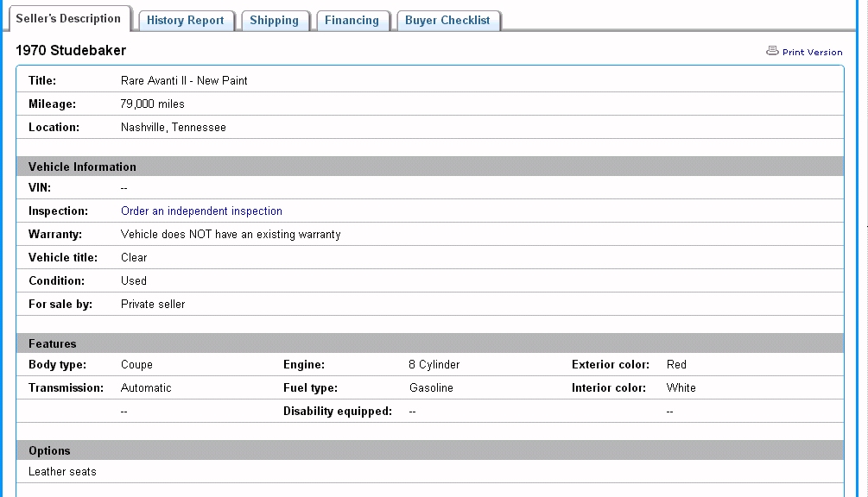
Task: Click the vehicle title value Clear
Action: pyautogui.click(x=134, y=258)
